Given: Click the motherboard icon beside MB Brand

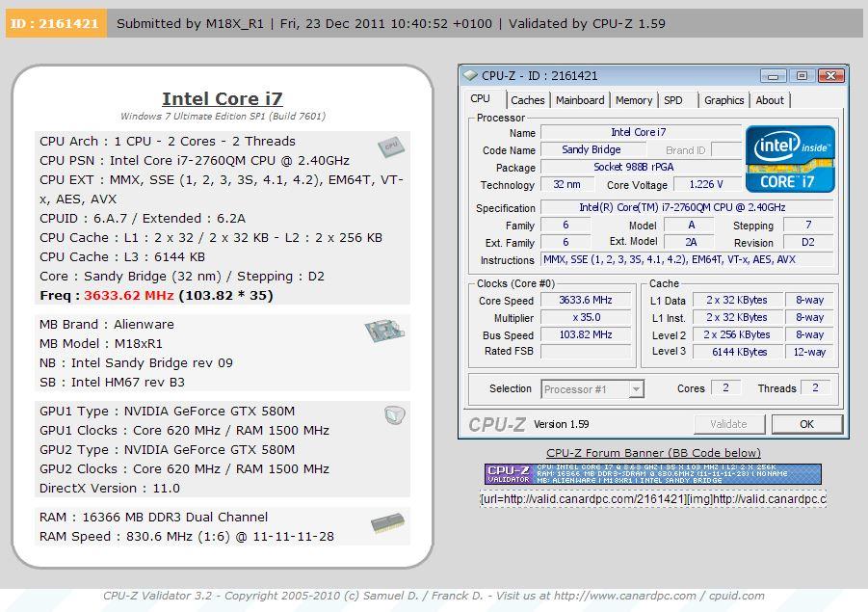Looking at the screenshot, I should click(x=384, y=331).
